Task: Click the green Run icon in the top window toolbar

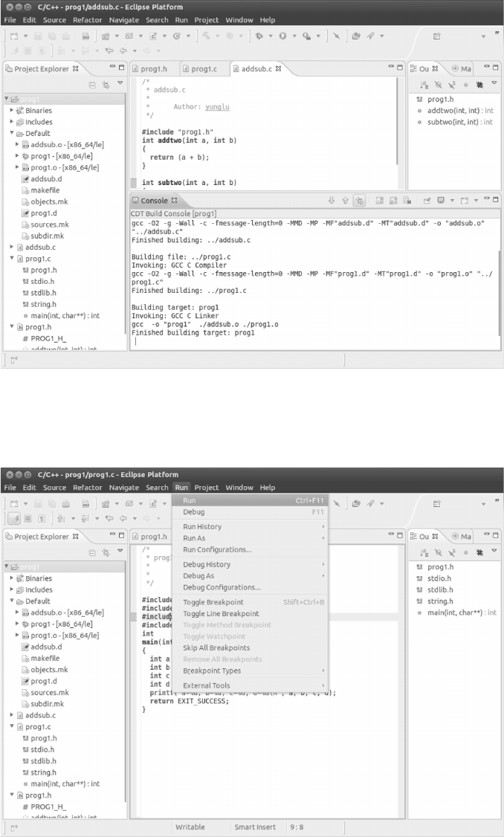Action: pyautogui.click(x=283, y=36)
